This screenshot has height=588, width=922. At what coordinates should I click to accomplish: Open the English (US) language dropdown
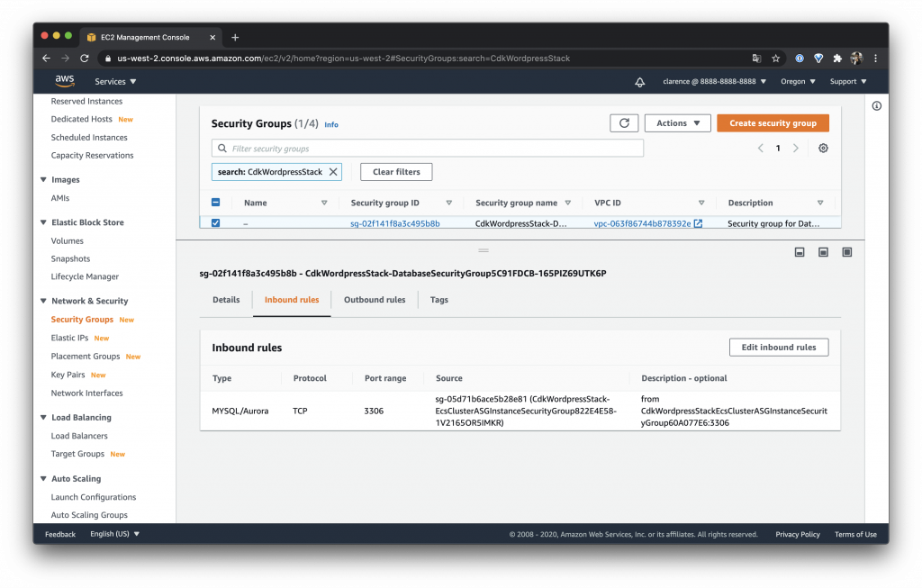tap(114, 534)
